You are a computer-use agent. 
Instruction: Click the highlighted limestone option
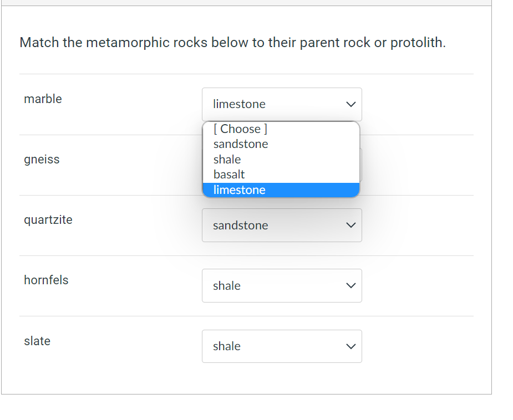239,189
